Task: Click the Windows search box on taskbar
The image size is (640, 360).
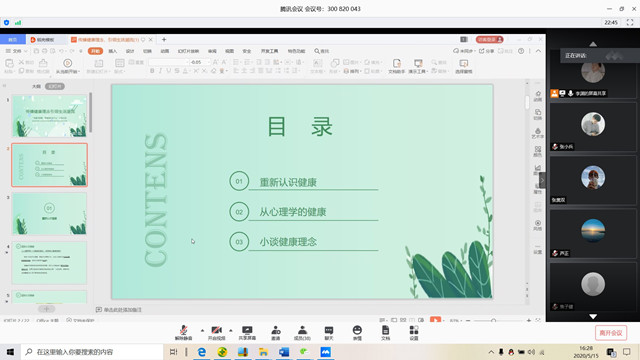Action: pos(92,352)
